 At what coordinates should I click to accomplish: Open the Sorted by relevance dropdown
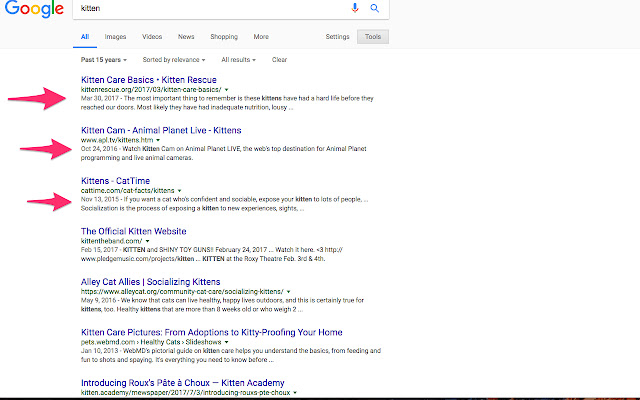point(173,60)
